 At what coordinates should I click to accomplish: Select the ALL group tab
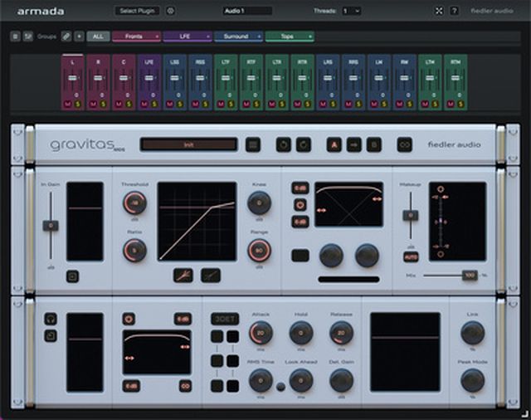pyautogui.click(x=98, y=37)
